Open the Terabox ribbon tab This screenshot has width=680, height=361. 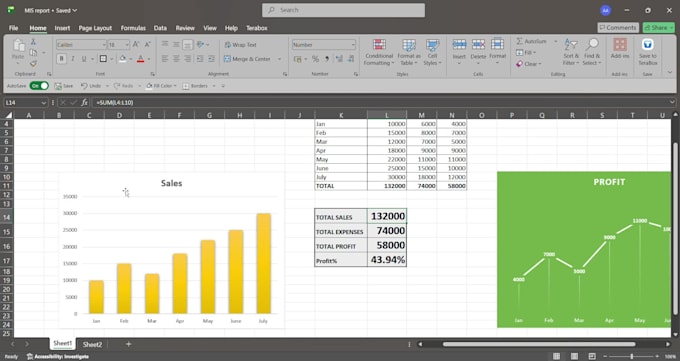point(257,28)
